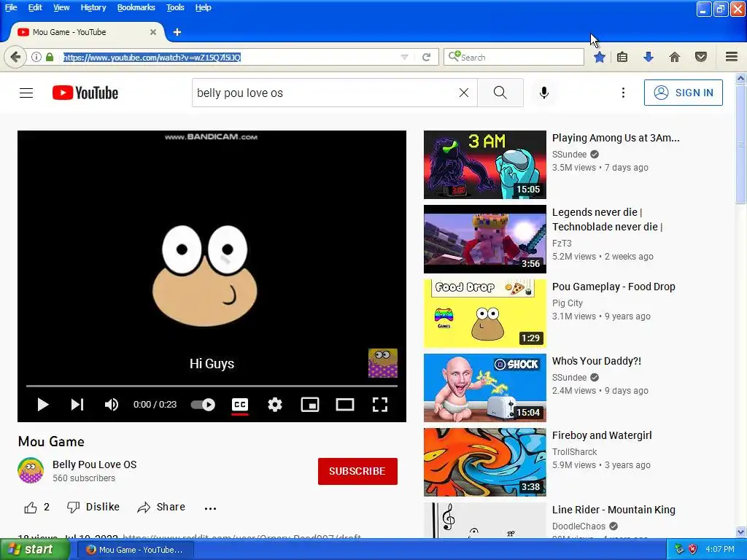Click the SIGN IN button
747x560 pixels.
(x=683, y=93)
